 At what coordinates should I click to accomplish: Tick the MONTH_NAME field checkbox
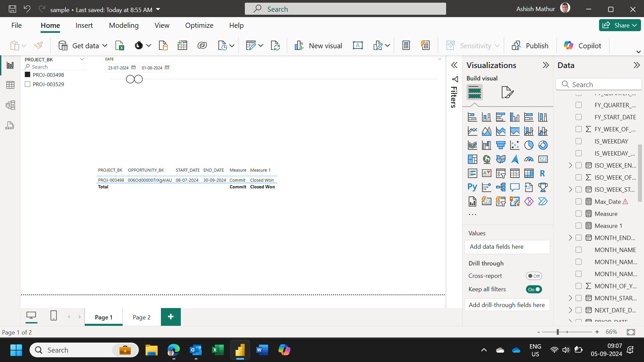579,250
